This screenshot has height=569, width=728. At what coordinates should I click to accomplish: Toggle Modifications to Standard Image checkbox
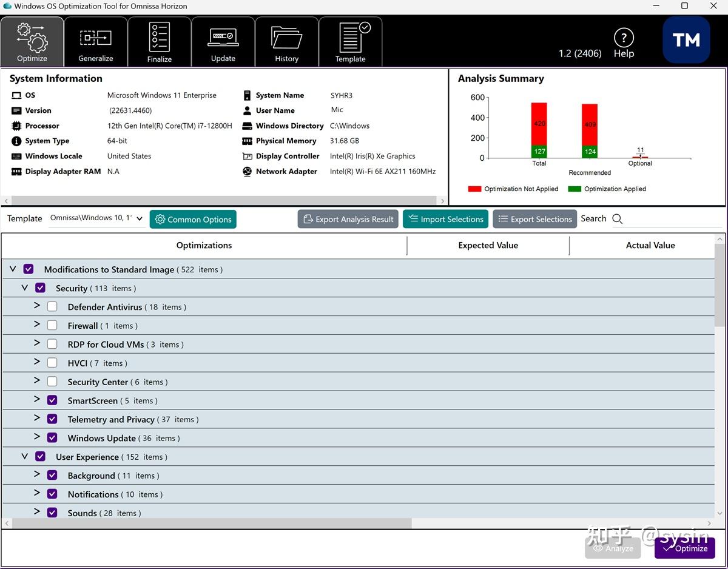(x=29, y=269)
